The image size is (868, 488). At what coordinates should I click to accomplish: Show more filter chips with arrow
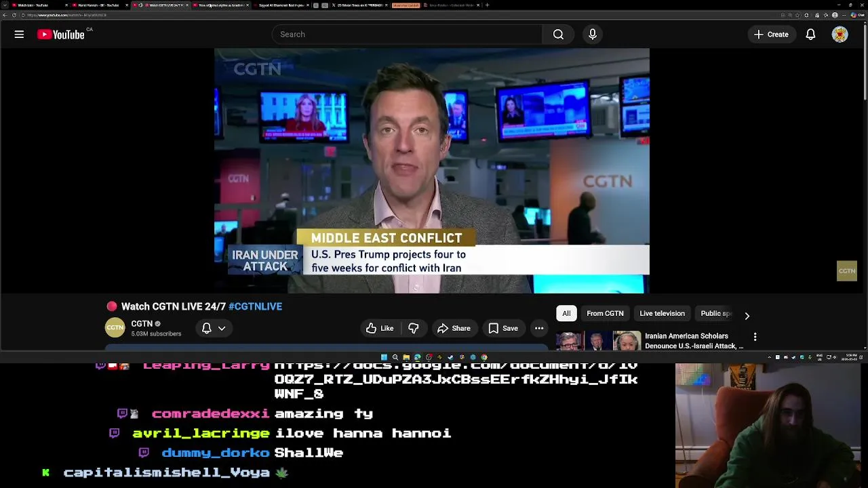click(x=747, y=316)
